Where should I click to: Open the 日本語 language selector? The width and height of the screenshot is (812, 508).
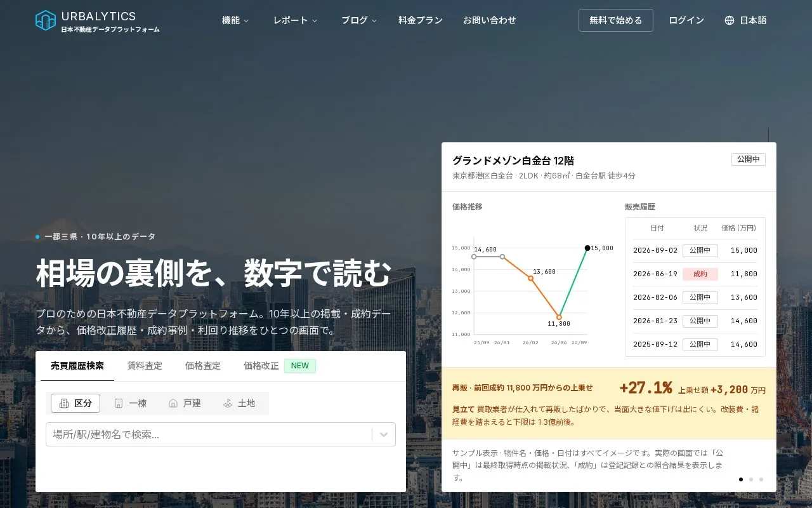745,20
